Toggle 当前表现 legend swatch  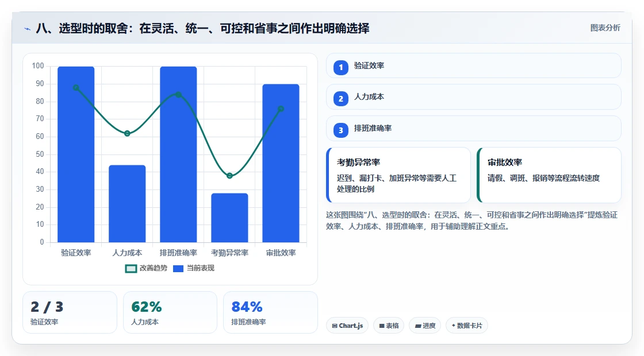178,269
